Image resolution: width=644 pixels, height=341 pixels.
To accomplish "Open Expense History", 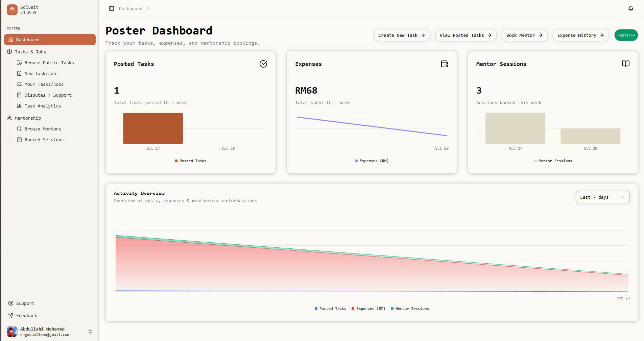I will (580, 35).
